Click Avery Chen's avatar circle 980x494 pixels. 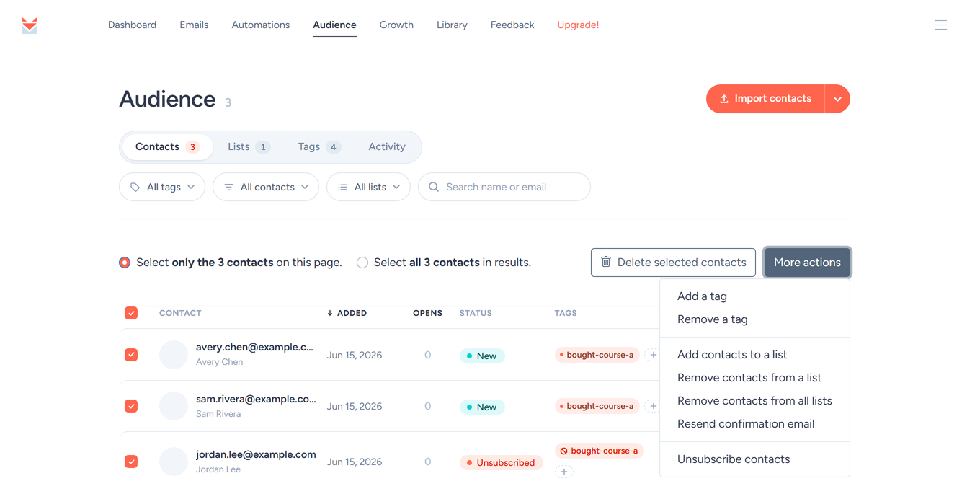click(174, 355)
